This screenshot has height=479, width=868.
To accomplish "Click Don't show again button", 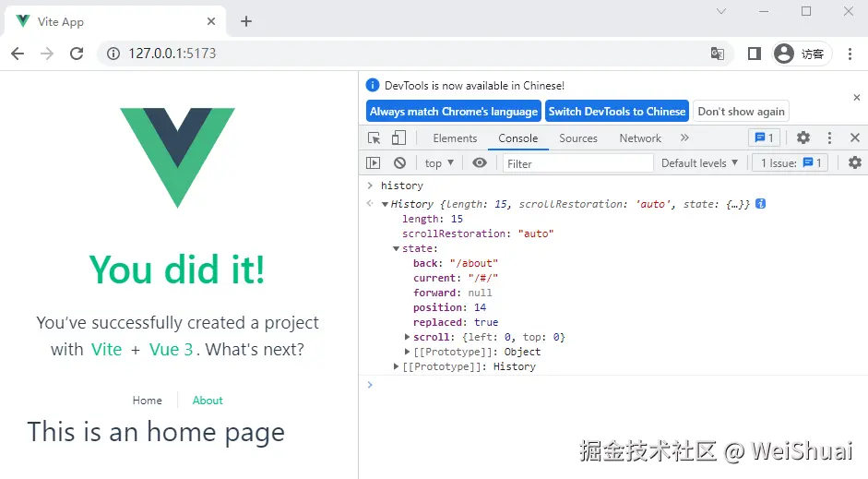I will (741, 112).
